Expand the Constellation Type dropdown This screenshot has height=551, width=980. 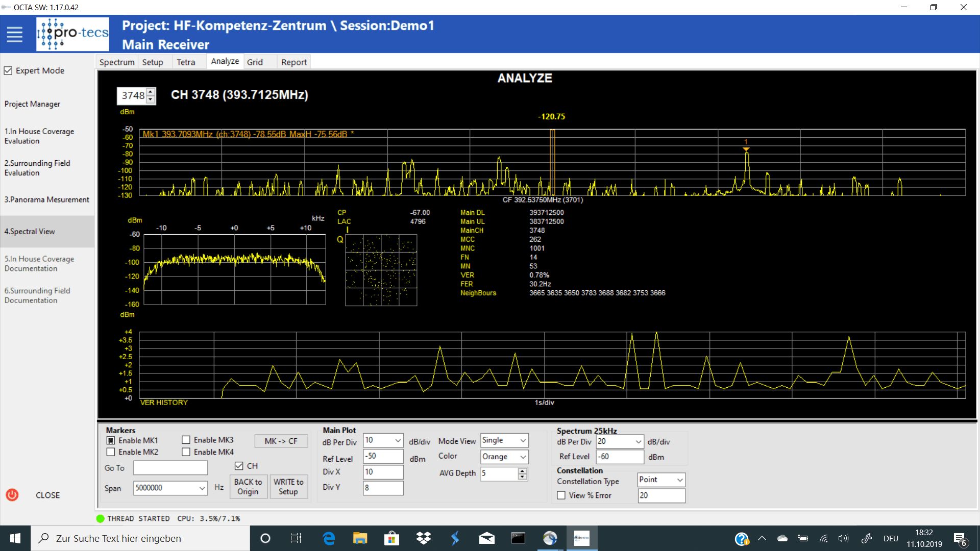coord(679,480)
